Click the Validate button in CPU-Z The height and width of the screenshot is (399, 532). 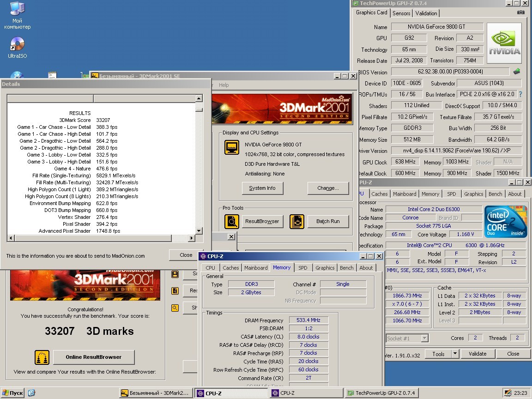point(478,354)
